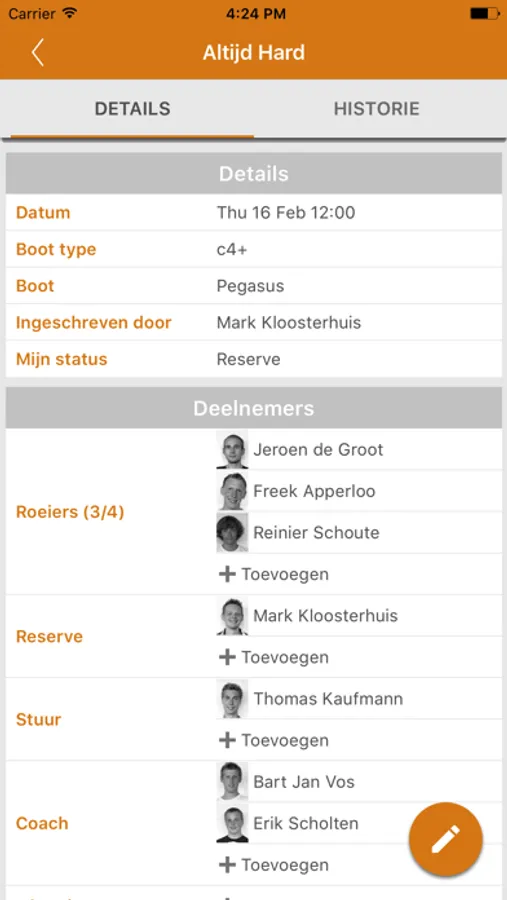
Task: Tap plus icon under Coach section
Action: click(x=227, y=864)
